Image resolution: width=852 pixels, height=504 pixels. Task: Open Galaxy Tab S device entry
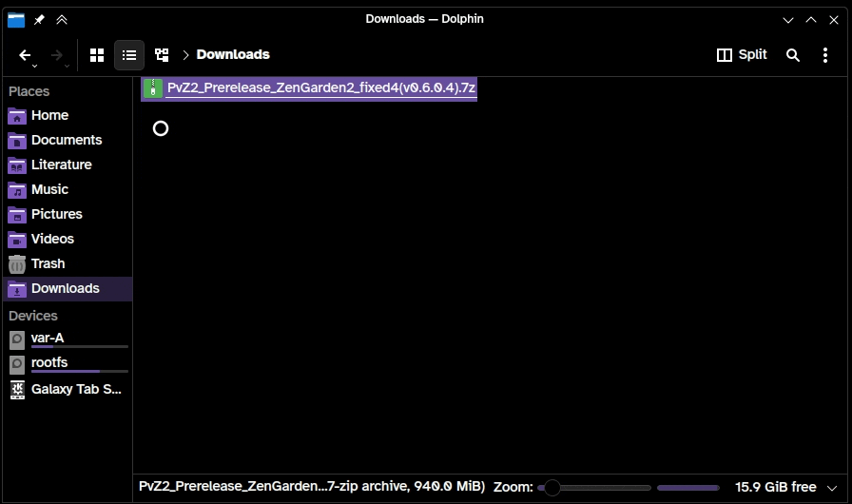(x=68, y=389)
